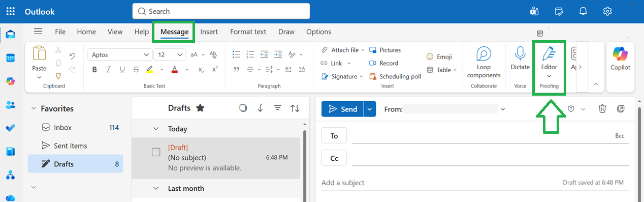Toggle the Drafts favorite star

click(x=200, y=108)
